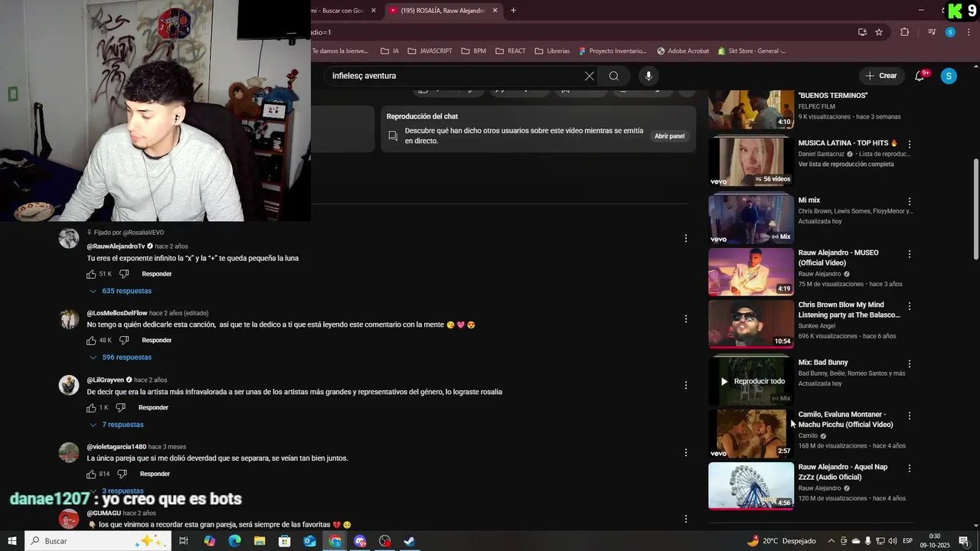Select the ROSALÍA, Rauw Alejandro YouTube tab

coord(444,11)
